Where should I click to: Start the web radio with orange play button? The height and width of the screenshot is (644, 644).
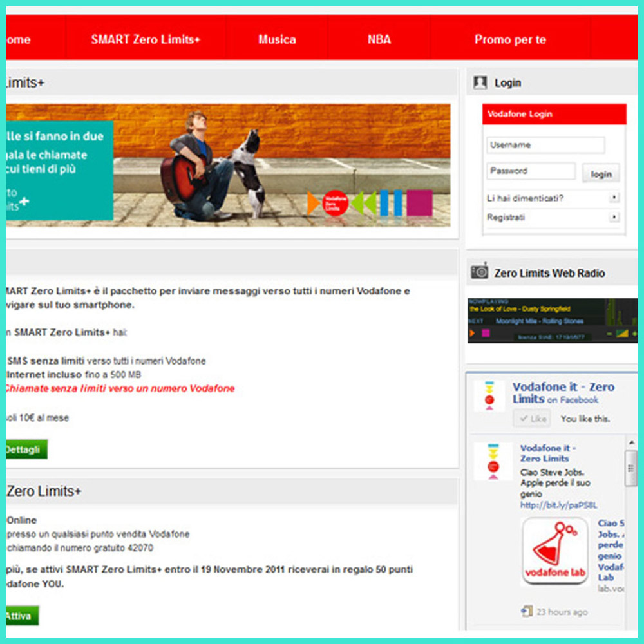pos(472,333)
